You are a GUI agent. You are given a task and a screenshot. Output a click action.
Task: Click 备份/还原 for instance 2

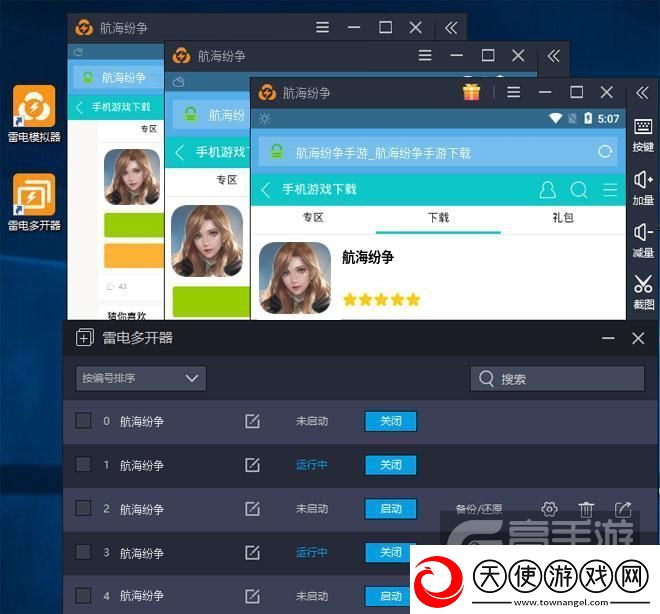point(479,509)
